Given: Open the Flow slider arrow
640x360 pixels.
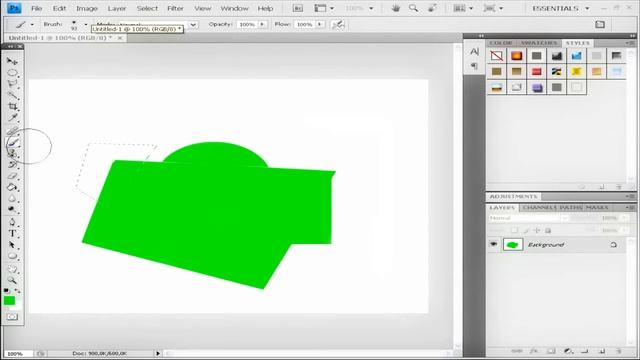Looking at the screenshot, I should (x=320, y=24).
